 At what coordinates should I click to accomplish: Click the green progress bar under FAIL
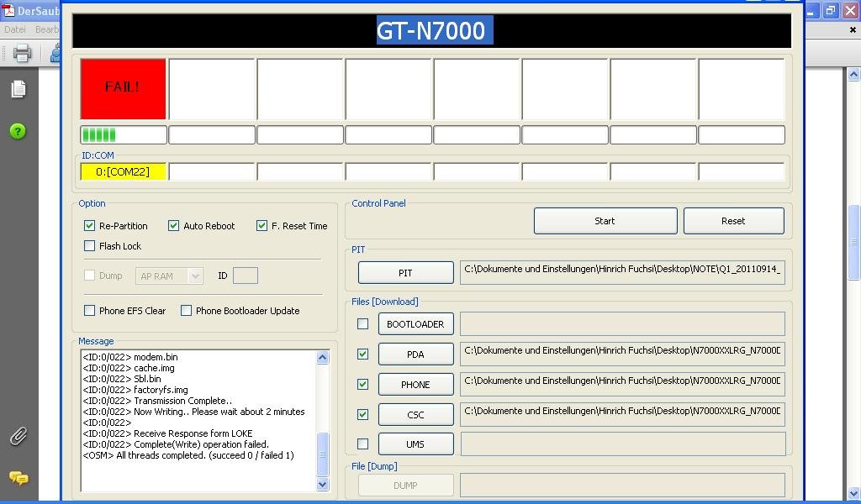[x=124, y=134]
